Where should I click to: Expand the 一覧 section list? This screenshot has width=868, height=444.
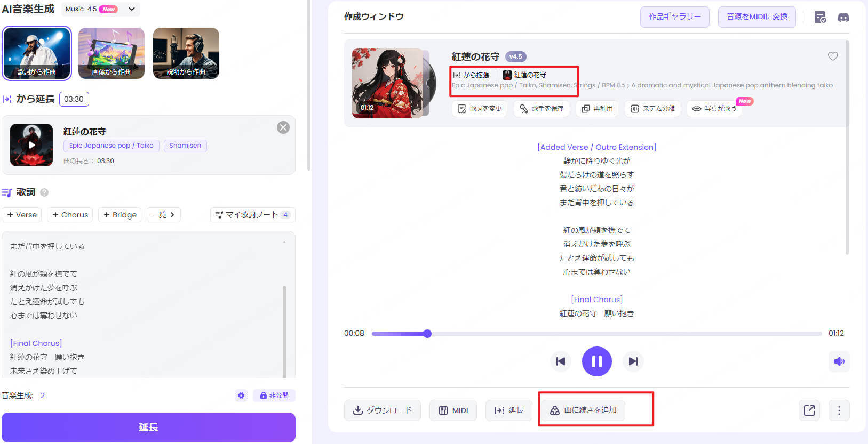[x=163, y=215]
